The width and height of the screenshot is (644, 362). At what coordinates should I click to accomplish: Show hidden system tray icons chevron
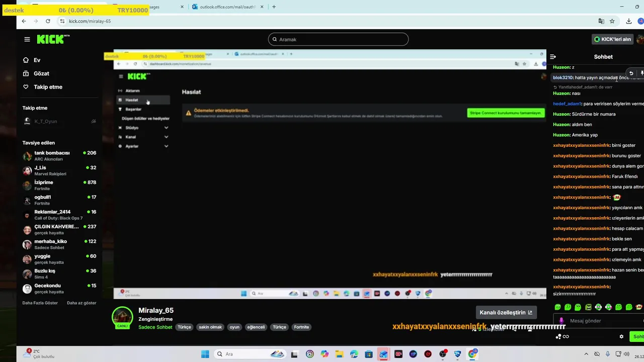tap(585, 354)
